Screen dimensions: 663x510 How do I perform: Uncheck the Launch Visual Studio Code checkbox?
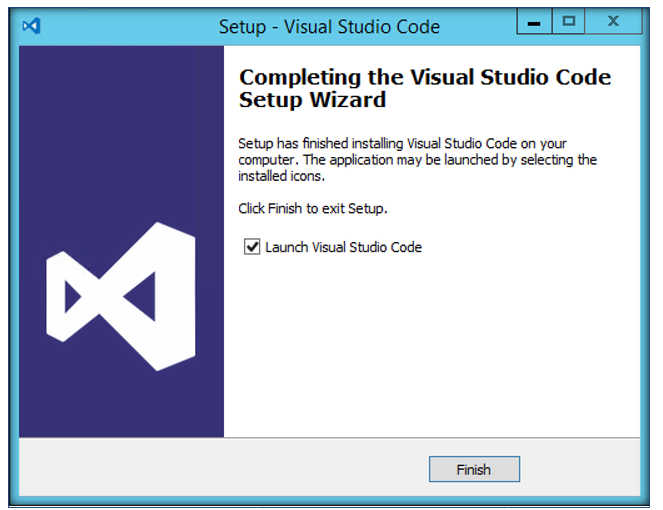click(x=252, y=247)
